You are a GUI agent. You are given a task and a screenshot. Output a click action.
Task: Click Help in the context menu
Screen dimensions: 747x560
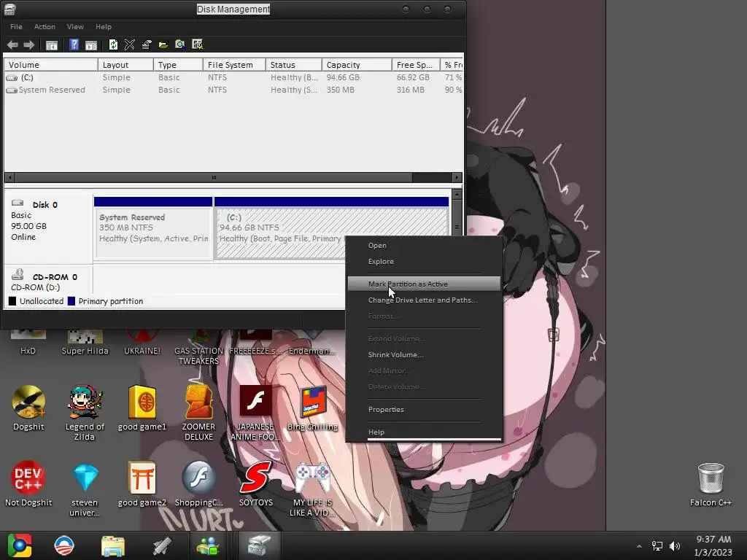(424, 432)
